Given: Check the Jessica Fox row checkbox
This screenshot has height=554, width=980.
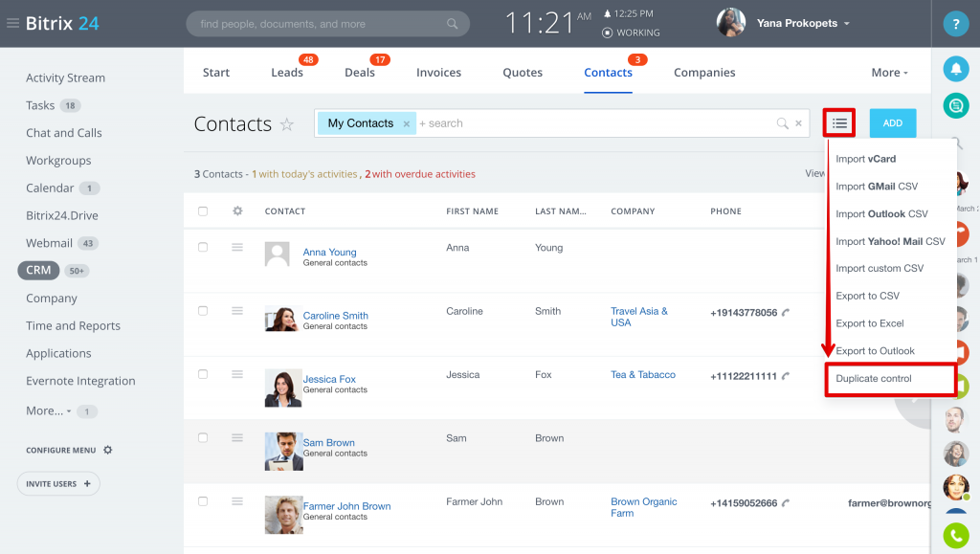Looking at the screenshot, I should pyautogui.click(x=203, y=374).
